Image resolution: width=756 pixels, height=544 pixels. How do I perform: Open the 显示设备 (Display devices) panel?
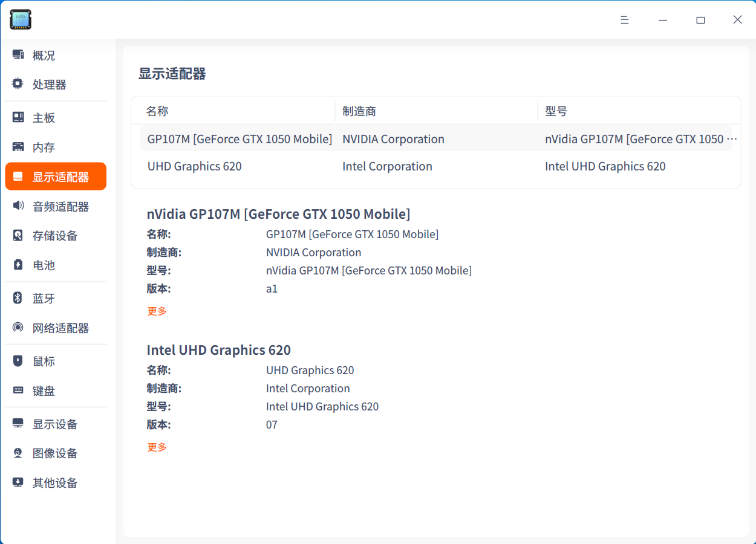click(51, 424)
